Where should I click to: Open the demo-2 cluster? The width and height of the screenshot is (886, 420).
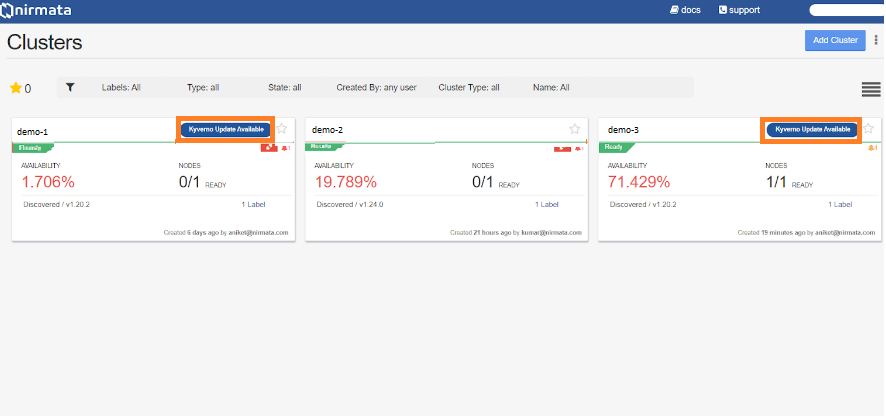coord(327,130)
